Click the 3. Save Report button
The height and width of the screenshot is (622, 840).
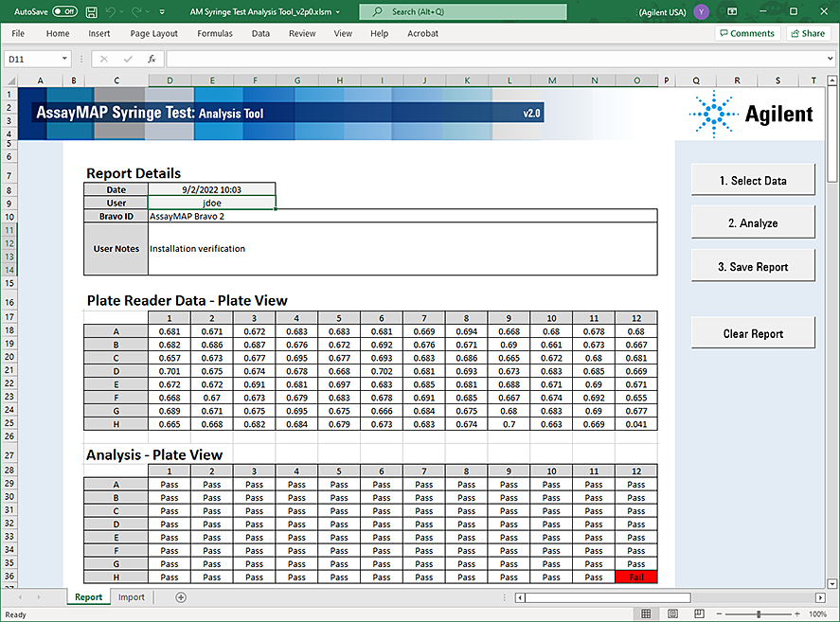(x=753, y=267)
